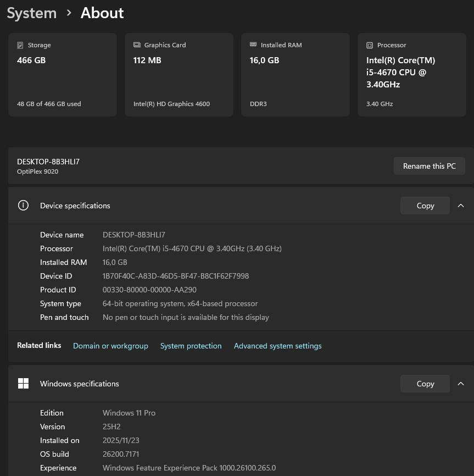Click the Graphics Card icon
This screenshot has height=476, width=474.
tap(137, 45)
